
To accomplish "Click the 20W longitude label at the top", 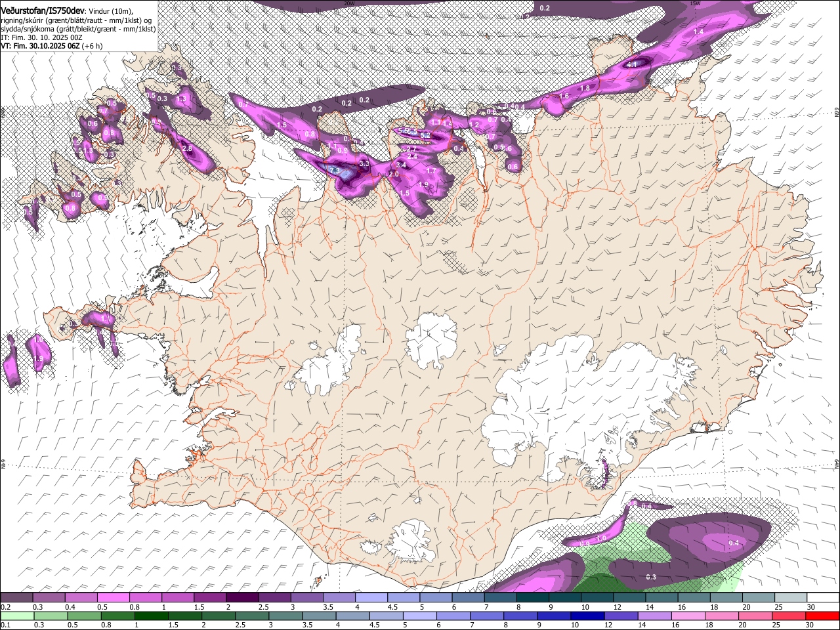I will pyautogui.click(x=349, y=3).
